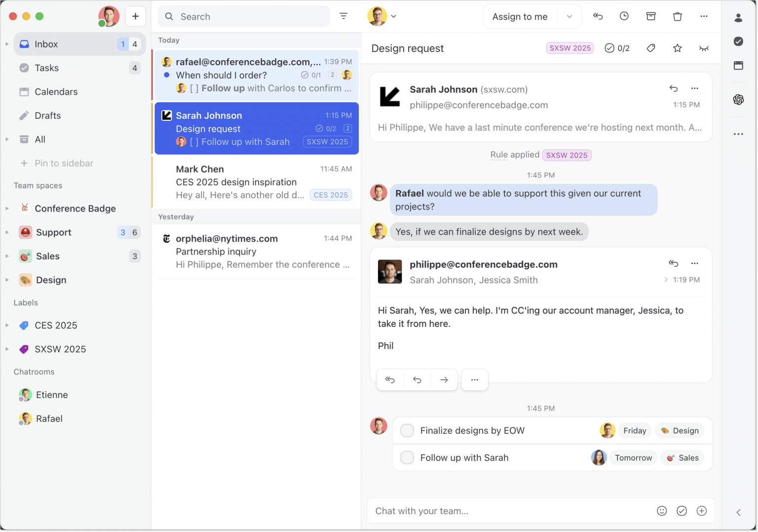This screenshot has width=758, height=532.
Task: Click forward arrow below Philippe's message
Action: [x=444, y=380]
